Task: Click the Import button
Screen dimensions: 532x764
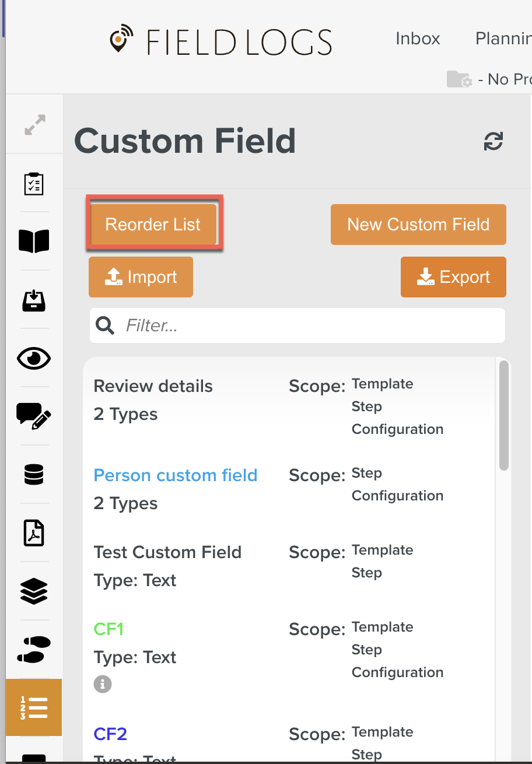Action: (x=141, y=277)
